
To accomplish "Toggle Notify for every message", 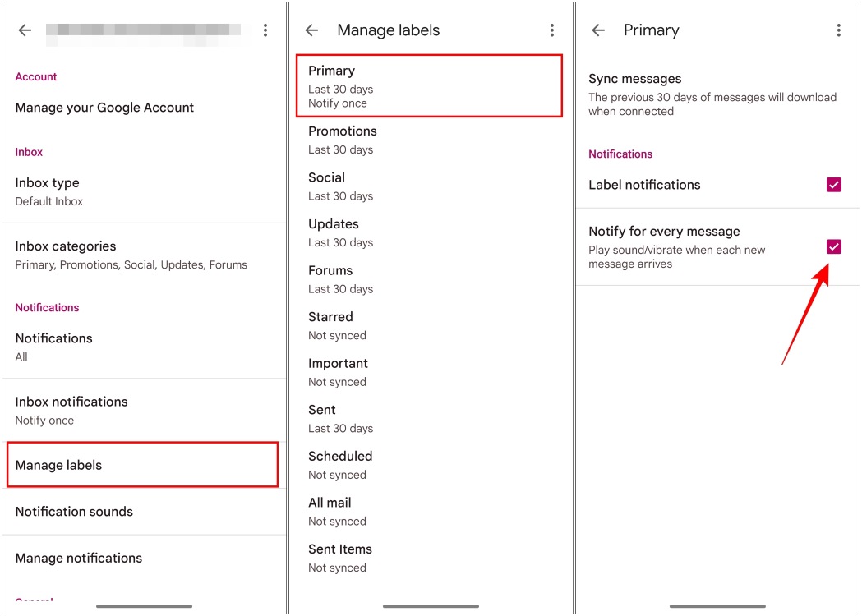I will (833, 247).
